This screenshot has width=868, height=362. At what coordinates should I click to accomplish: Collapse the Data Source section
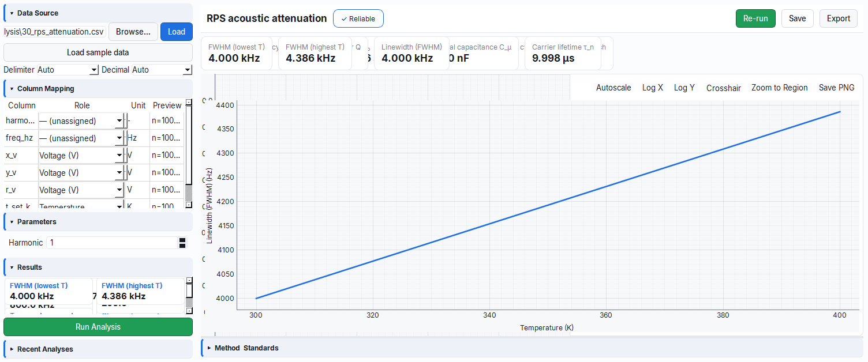[98, 13]
